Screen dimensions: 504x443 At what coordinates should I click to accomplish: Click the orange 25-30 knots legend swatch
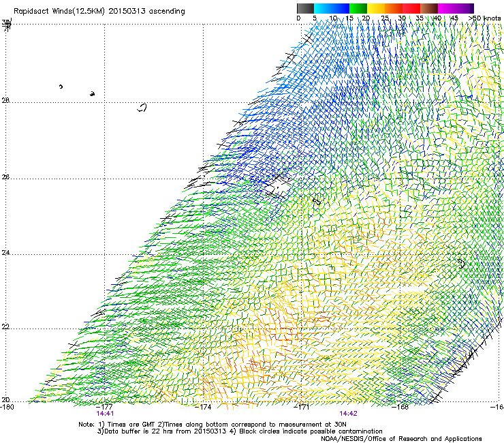[x=394, y=8]
